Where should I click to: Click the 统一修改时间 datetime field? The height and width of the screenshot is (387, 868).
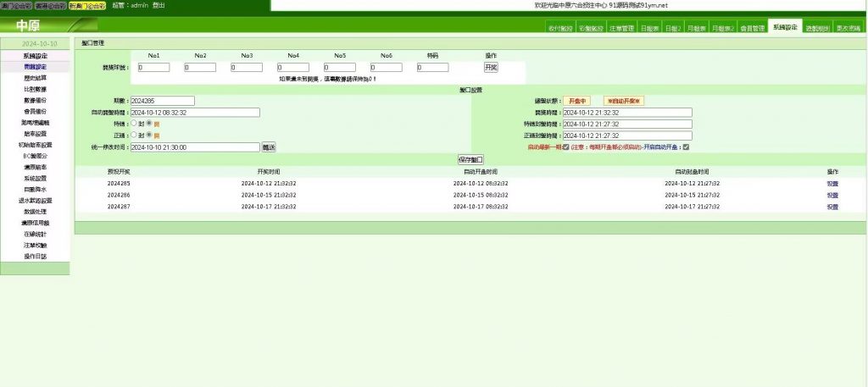[x=194, y=147]
